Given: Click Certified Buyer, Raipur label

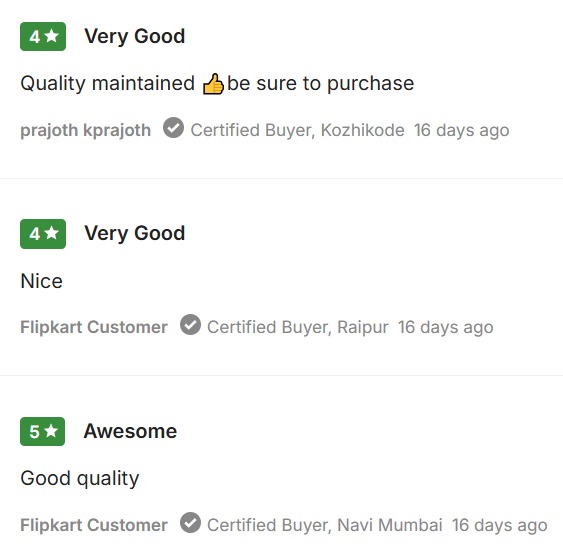Looking at the screenshot, I should pyautogui.click(x=298, y=327).
